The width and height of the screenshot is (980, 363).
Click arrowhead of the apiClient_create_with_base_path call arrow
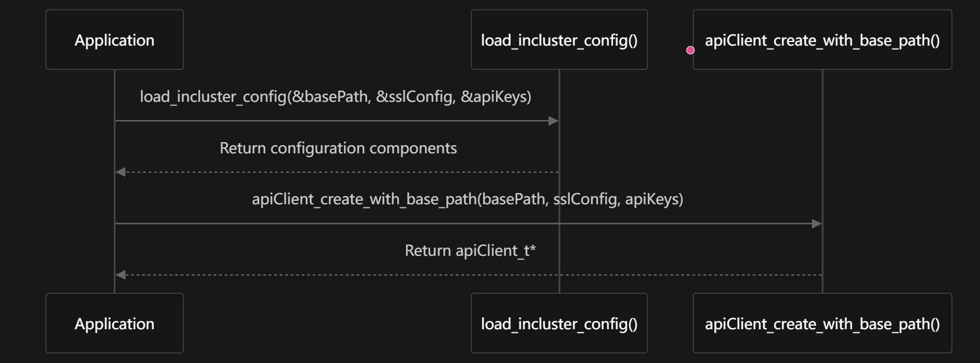pyautogui.click(x=817, y=224)
